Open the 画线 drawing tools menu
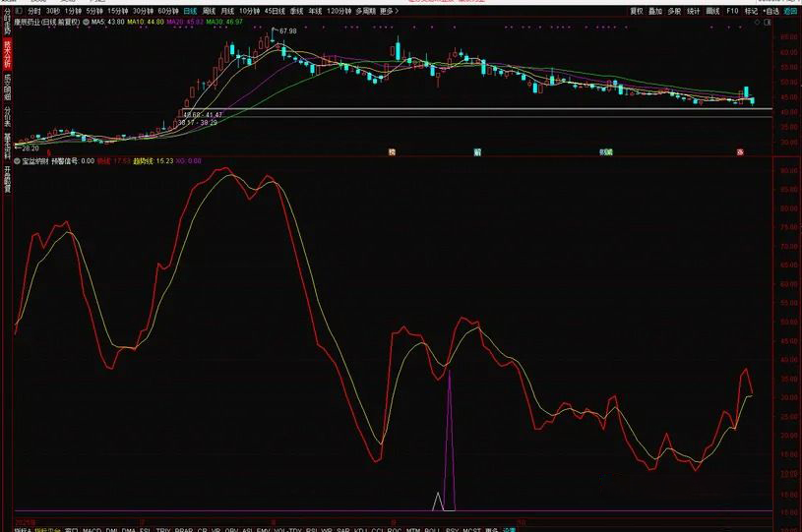802x532 pixels. [713, 11]
